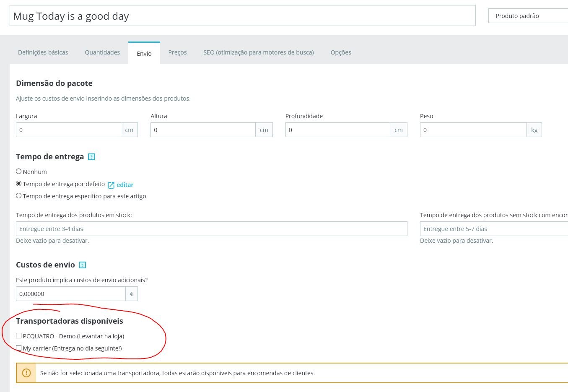Go to the Preços tab
The image size is (568, 392).
(x=177, y=52)
